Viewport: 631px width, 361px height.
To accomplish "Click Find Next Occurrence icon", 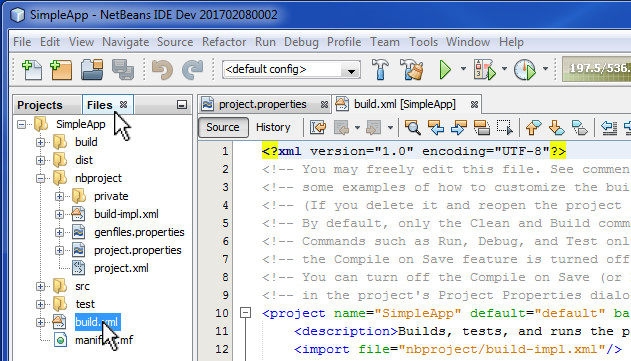I will [x=459, y=128].
